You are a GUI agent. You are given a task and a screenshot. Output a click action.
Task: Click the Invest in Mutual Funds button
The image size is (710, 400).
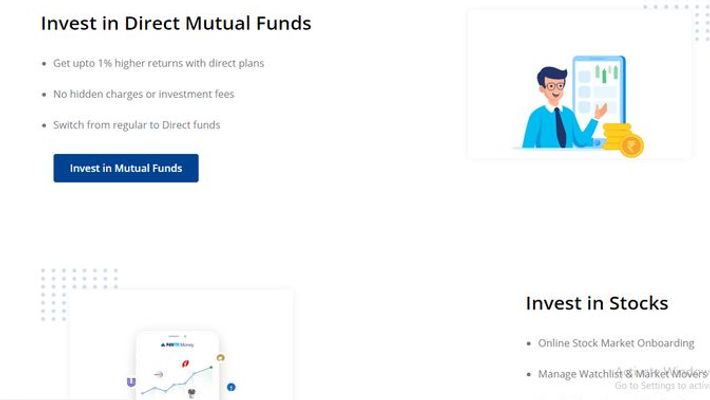click(126, 168)
